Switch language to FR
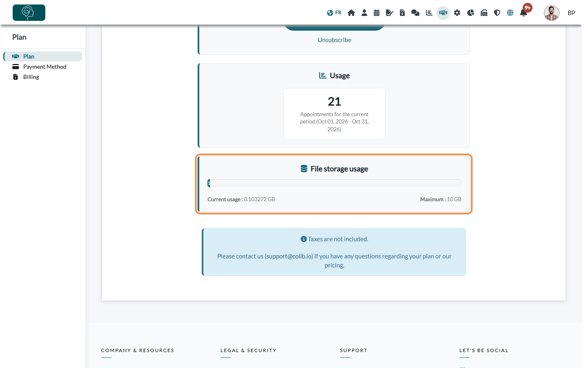Viewport: 588px width, 368px height. pos(334,13)
